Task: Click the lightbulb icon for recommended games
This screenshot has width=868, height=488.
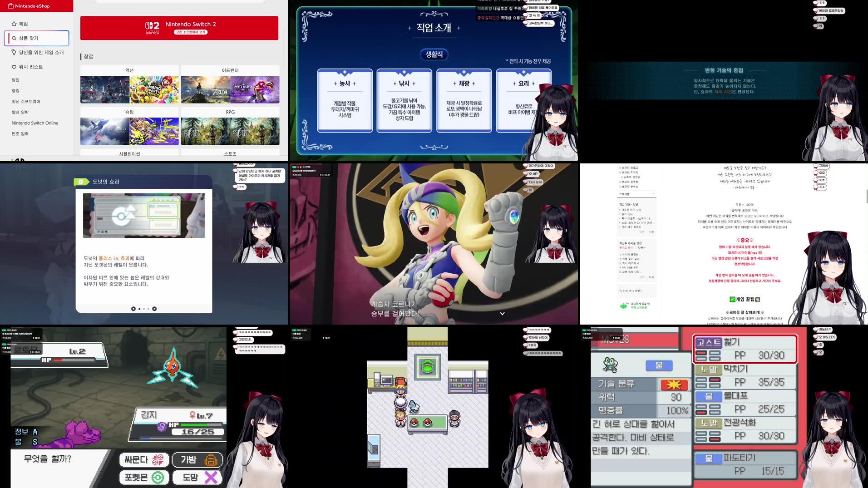Action: pos(14,52)
